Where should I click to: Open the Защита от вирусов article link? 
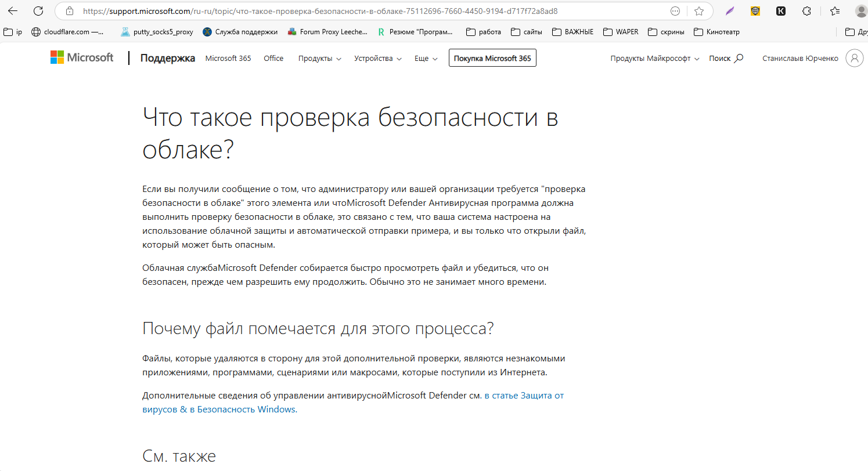coord(524,396)
